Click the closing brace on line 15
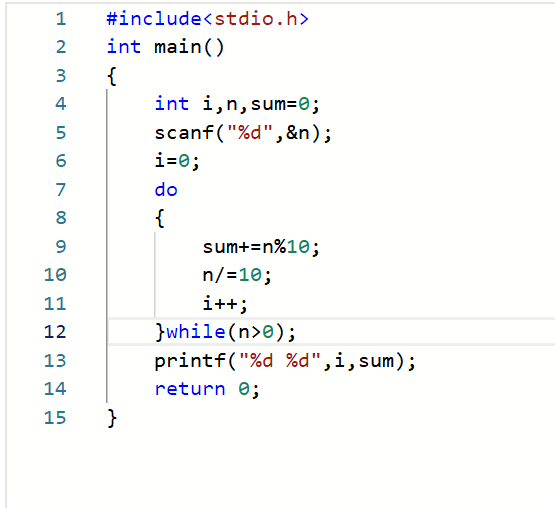Image resolution: width=555 pixels, height=508 pixels. [x=112, y=418]
